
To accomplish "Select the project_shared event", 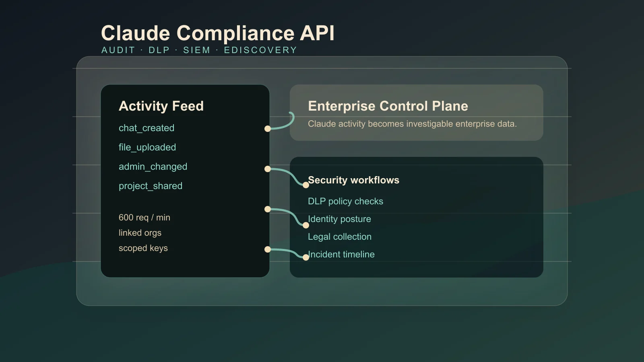I will coord(151,186).
